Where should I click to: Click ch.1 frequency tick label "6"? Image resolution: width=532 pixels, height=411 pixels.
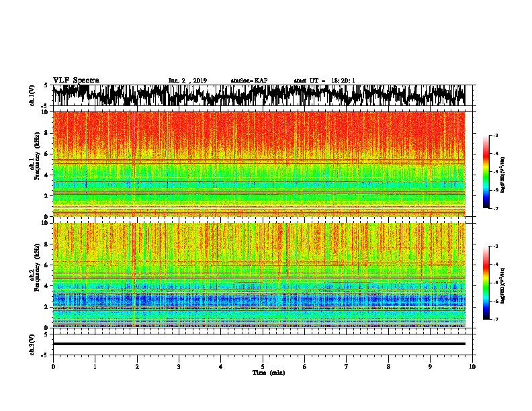tap(46, 154)
